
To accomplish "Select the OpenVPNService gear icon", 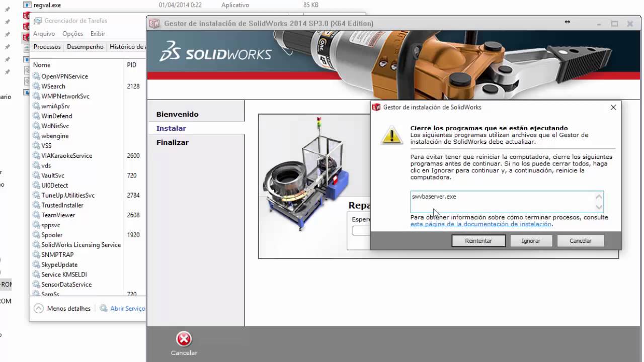I will coord(36,76).
